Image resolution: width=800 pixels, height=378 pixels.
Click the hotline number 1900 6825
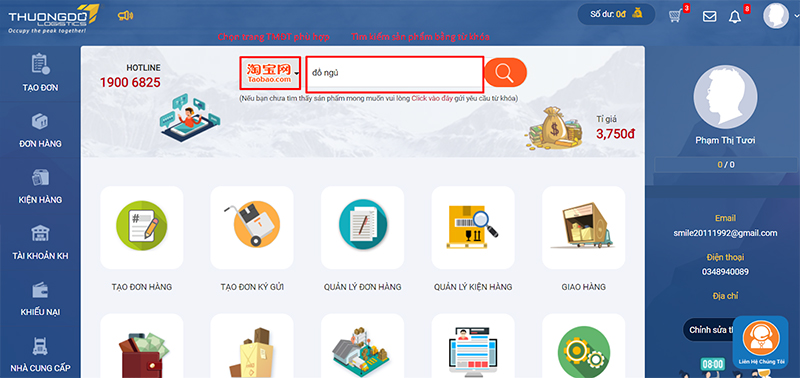click(130, 83)
